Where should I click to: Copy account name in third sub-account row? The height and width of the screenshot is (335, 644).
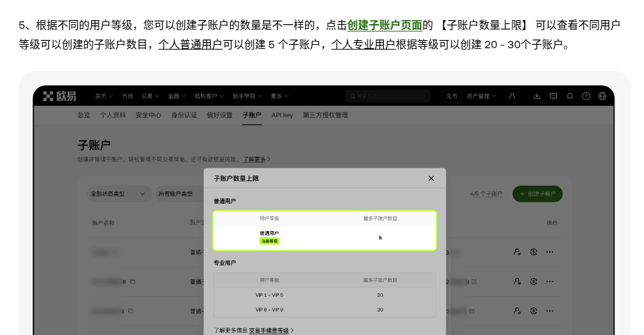(130, 312)
